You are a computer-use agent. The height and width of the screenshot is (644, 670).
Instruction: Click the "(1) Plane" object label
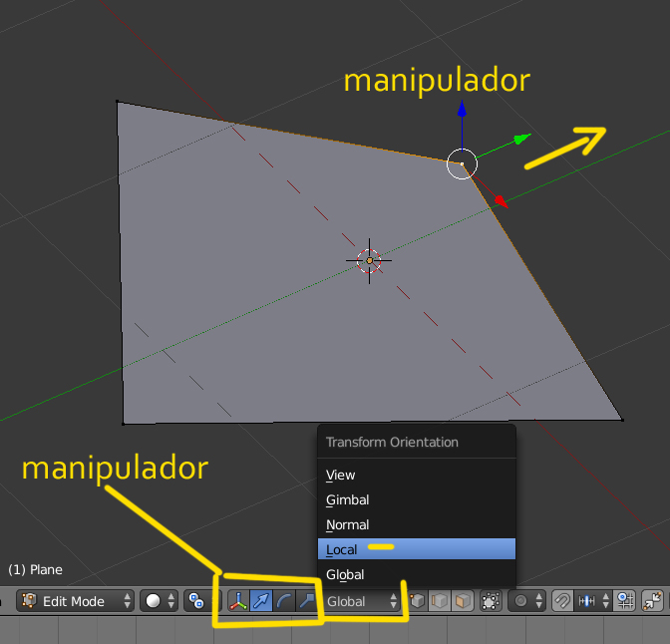pyautogui.click(x=36, y=569)
